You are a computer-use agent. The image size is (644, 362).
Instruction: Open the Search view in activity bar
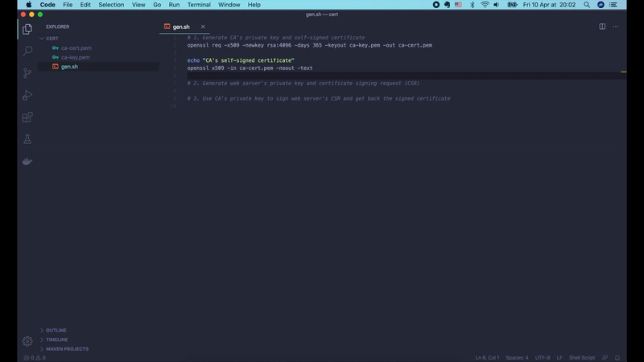point(27,51)
